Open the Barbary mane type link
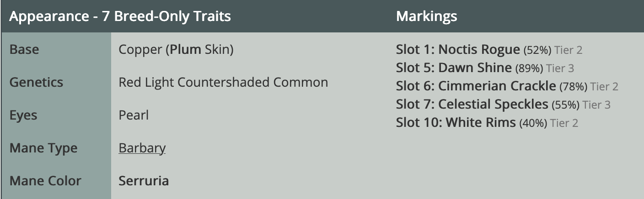Image resolution: width=644 pixels, height=199 pixels. tap(142, 148)
